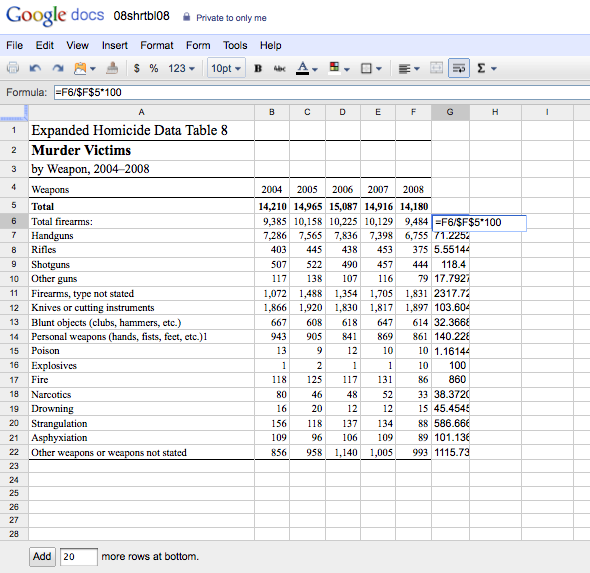Click the Undo arrow icon
The image size is (590, 573).
(x=35, y=68)
